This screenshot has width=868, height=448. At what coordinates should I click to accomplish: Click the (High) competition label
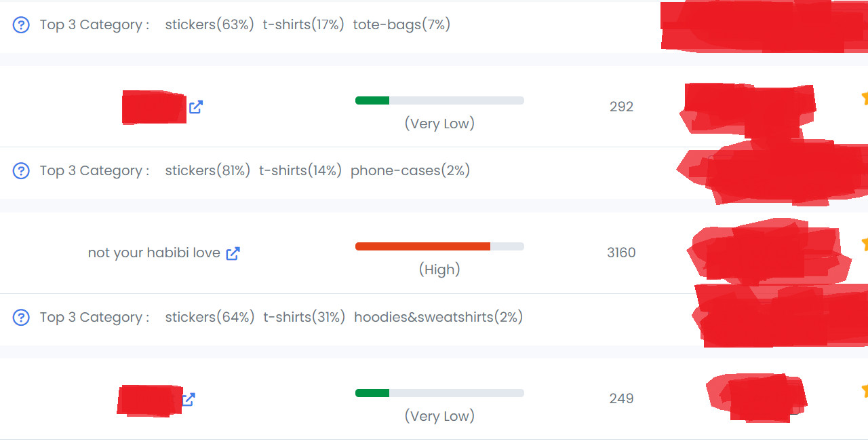(439, 269)
